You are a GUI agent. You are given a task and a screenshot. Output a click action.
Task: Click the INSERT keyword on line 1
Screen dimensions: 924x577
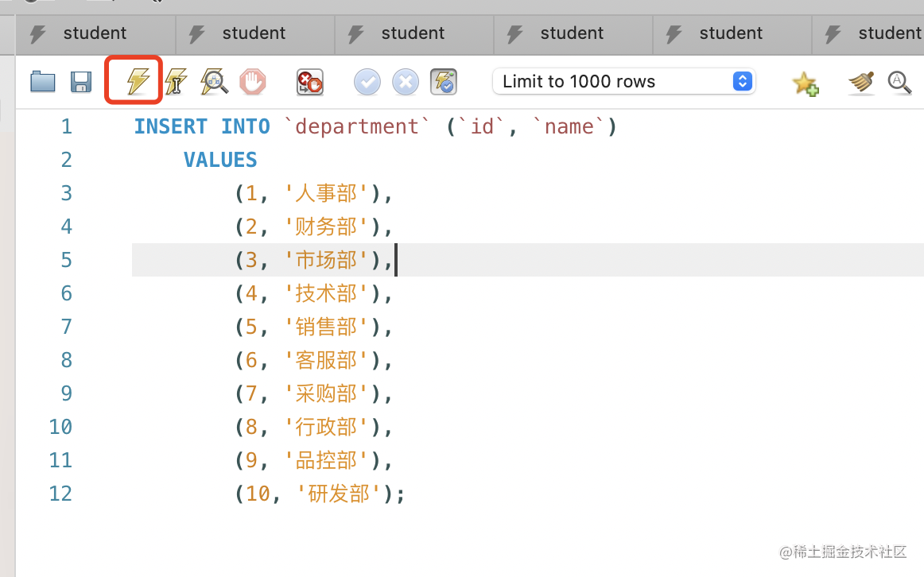tap(170, 126)
